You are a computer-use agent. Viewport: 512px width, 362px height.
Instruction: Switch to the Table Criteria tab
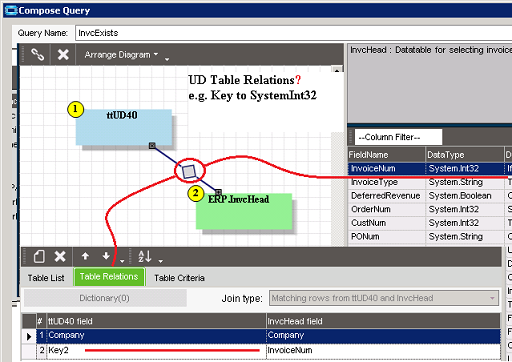[x=179, y=278]
